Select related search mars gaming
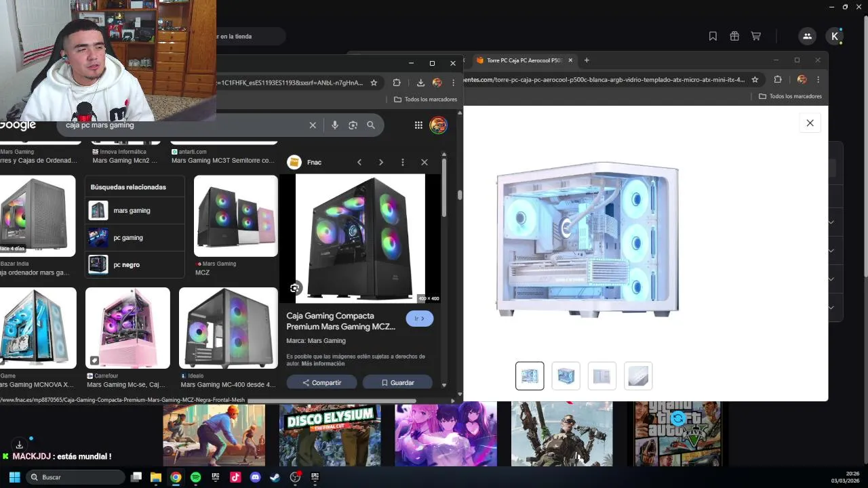 (x=135, y=211)
